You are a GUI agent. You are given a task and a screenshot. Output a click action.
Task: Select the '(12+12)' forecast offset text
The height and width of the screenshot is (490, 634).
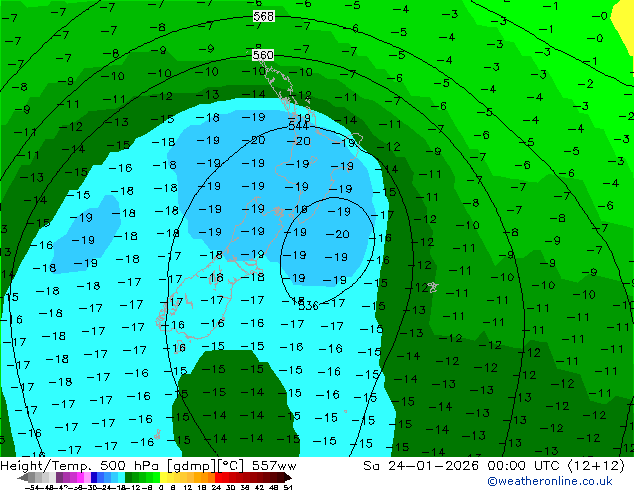click(x=596, y=466)
